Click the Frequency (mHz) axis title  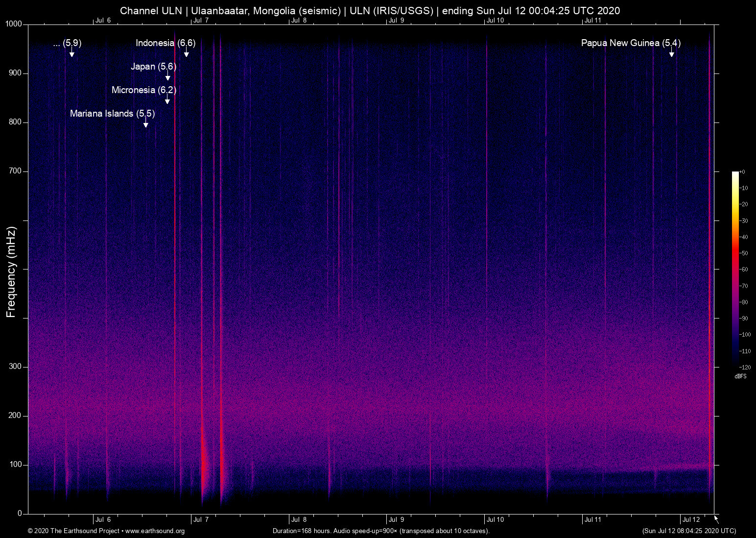tap(11, 272)
